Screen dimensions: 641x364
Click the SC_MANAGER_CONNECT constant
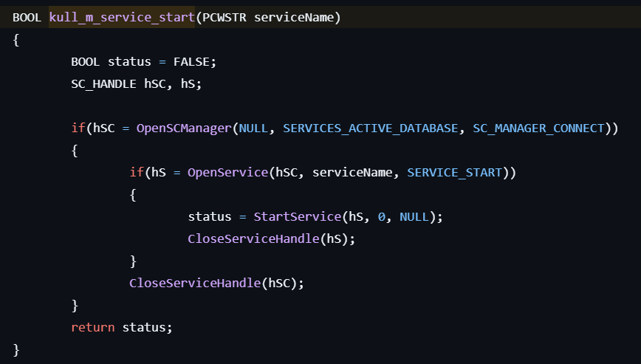tap(538, 128)
